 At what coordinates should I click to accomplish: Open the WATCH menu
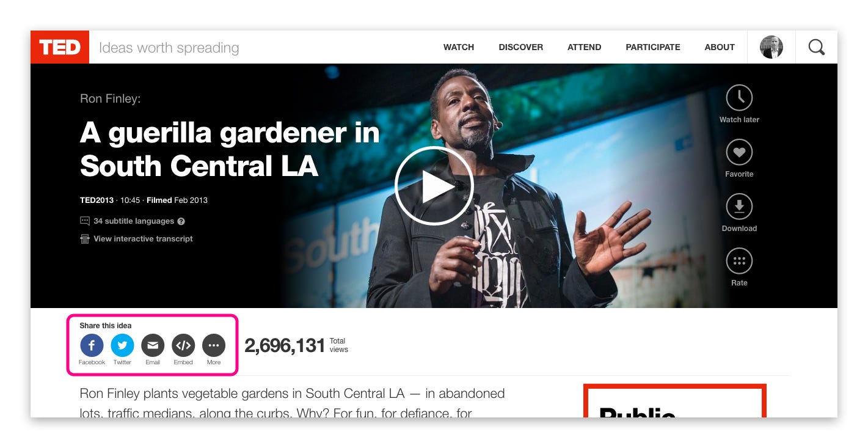[x=459, y=47]
